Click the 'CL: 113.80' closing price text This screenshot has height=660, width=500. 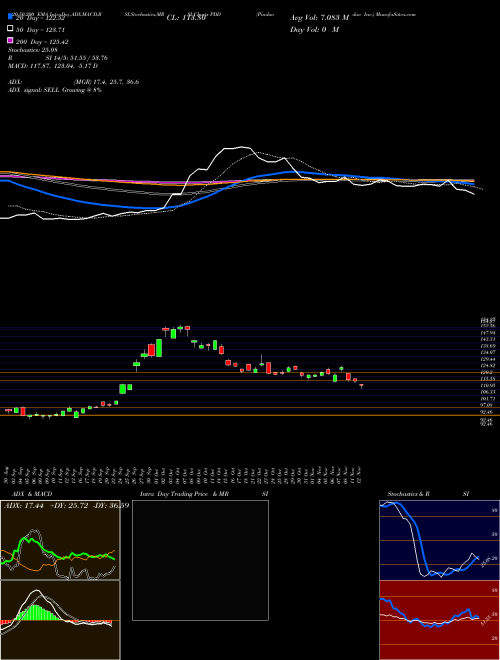pos(186,18)
